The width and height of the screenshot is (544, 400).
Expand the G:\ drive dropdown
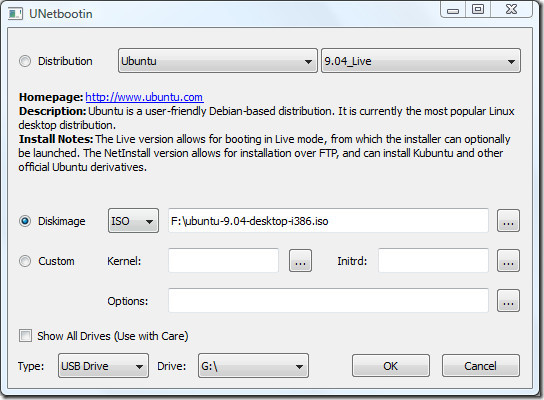[x=253, y=366]
